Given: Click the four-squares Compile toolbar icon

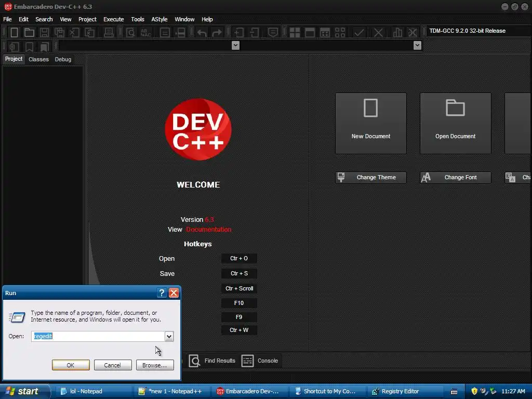Looking at the screenshot, I should point(295,33).
